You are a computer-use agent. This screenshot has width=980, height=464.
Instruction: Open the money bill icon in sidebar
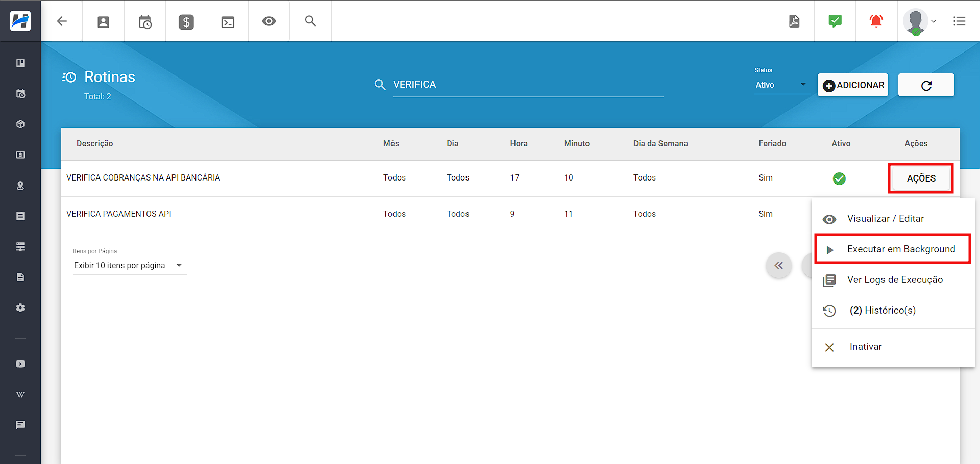pyautogui.click(x=20, y=155)
